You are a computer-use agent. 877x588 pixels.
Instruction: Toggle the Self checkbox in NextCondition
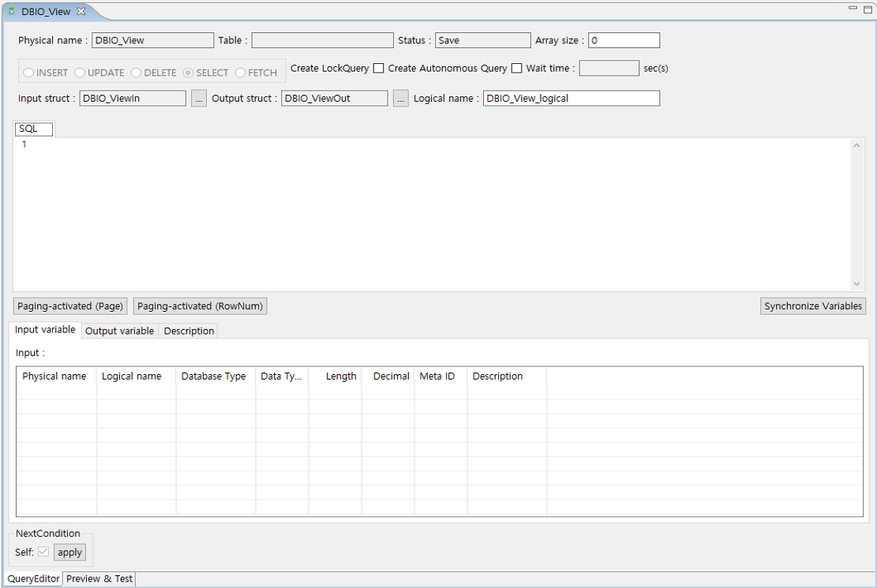[x=43, y=552]
